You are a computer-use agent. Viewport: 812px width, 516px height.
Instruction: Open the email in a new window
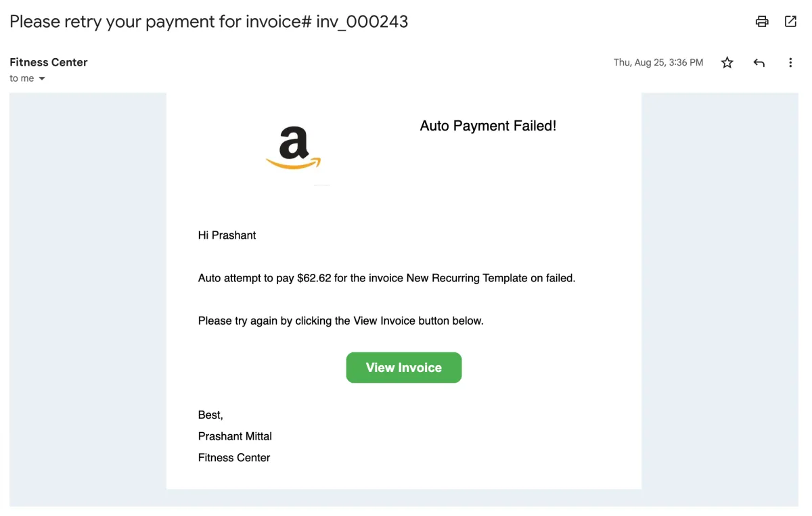(x=790, y=22)
